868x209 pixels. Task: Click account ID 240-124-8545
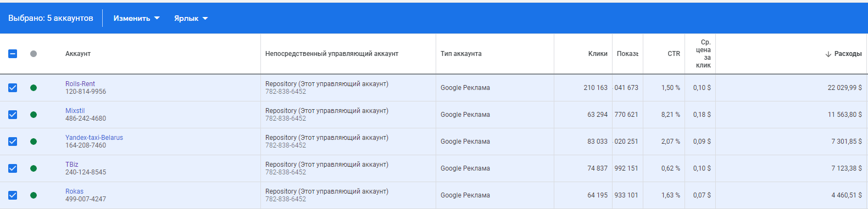(86, 172)
